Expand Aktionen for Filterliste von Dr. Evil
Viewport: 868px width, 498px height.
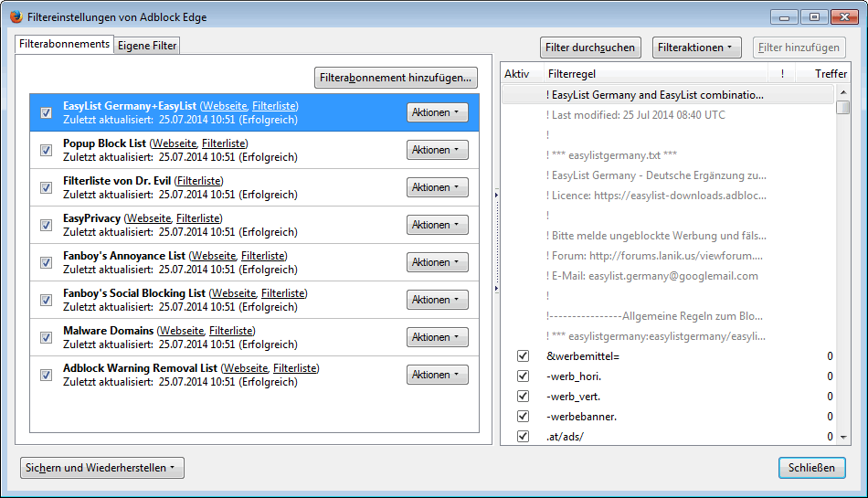click(x=438, y=187)
